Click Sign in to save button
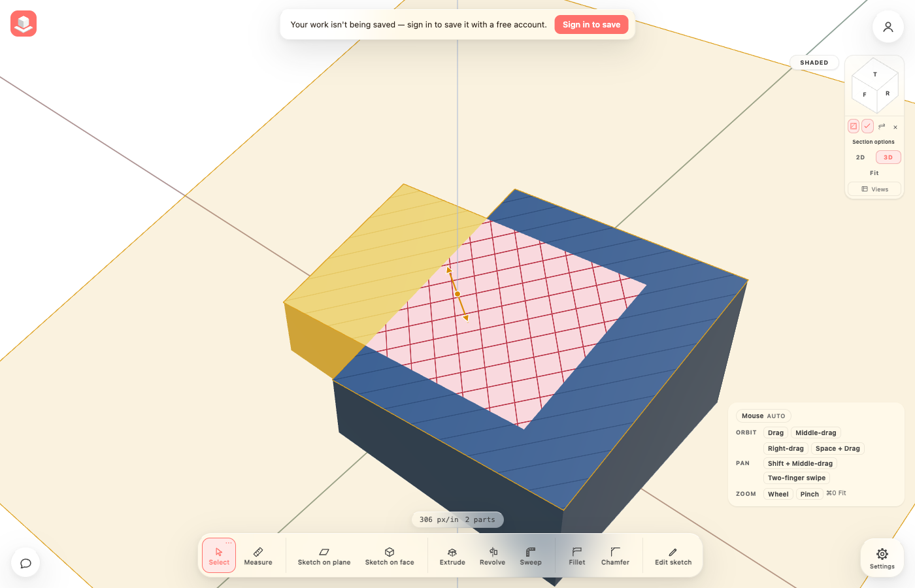 (x=591, y=25)
